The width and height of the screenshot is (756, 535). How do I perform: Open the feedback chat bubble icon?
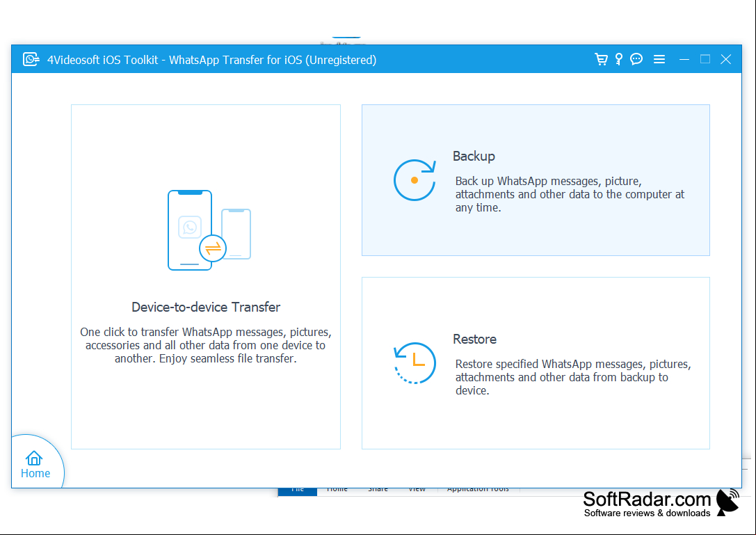pos(636,59)
